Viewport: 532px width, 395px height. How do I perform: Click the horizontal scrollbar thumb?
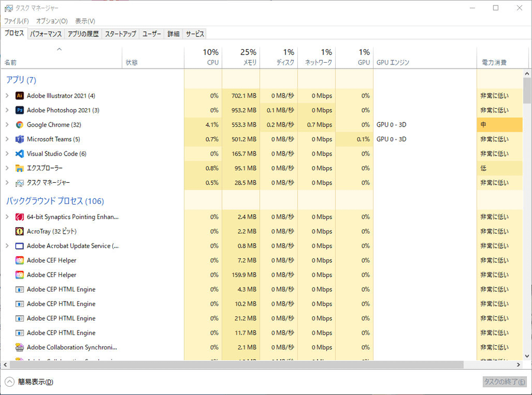pos(237,365)
